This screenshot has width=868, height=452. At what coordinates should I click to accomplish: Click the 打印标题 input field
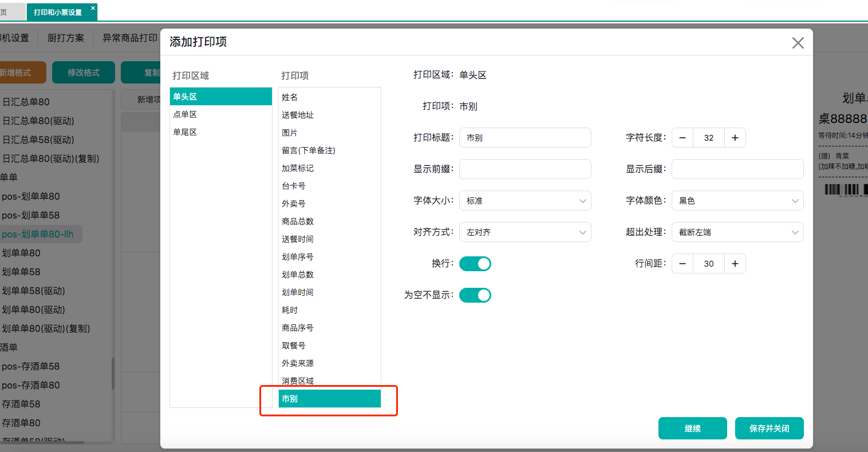[525, 138]
